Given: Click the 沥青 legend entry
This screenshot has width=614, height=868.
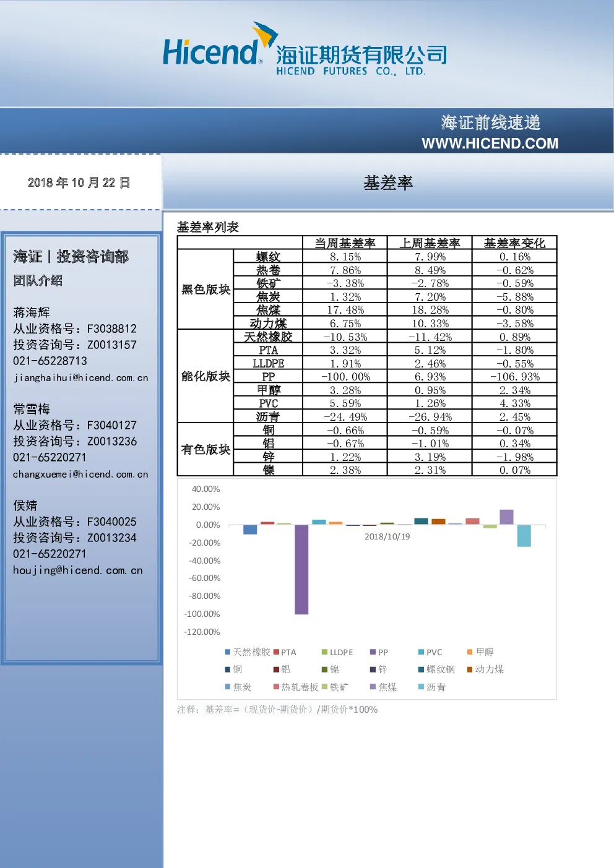Looking at the screenshot, I should click(432, 687).
